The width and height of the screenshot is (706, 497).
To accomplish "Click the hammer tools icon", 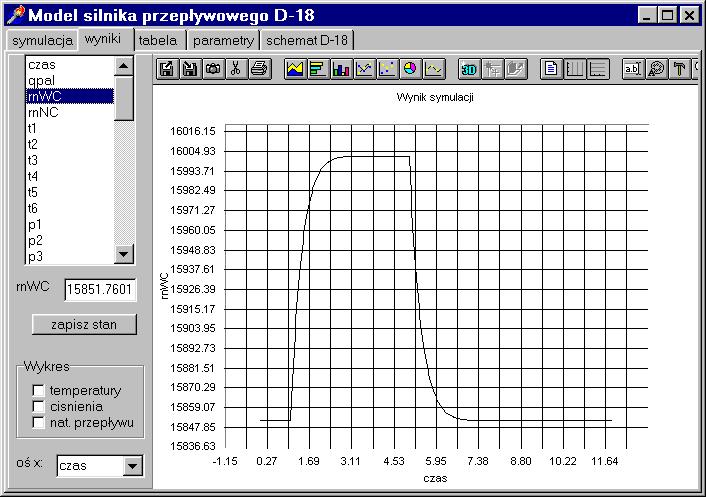I will coord(679,69).
